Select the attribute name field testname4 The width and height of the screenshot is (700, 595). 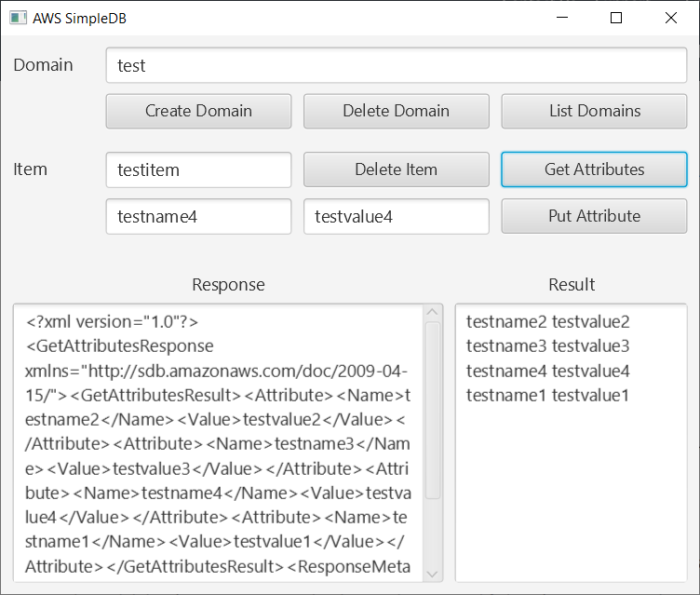pos(198,217)
